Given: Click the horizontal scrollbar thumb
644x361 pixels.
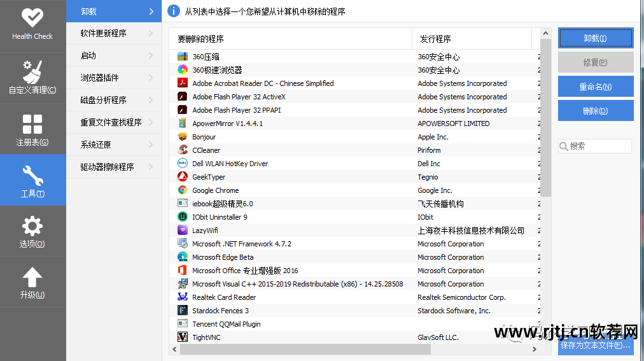Looking at the screenshot, I should tap(305, 349).
